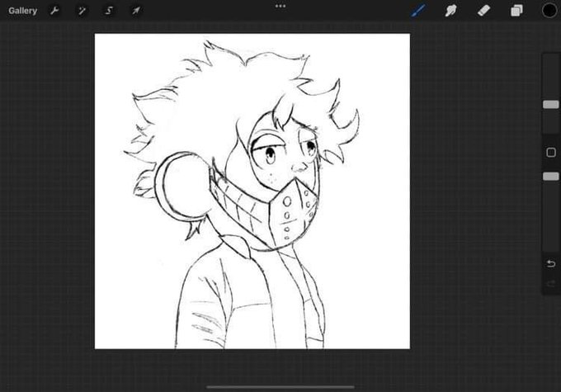This screenshot has width=561, height=392.
Task: Click the brush opacity slider handle
Action: (551, 176)
